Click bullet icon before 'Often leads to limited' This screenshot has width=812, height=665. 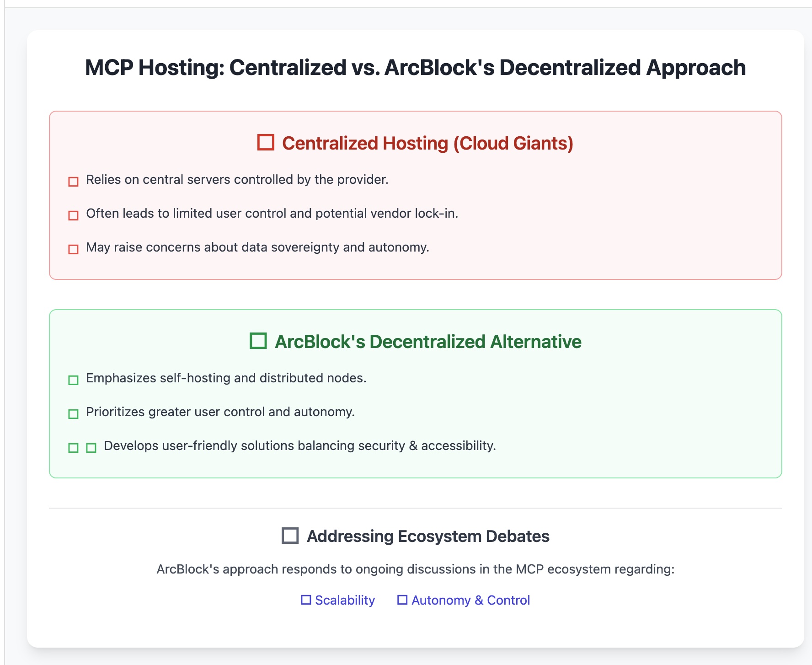(73, 215)
